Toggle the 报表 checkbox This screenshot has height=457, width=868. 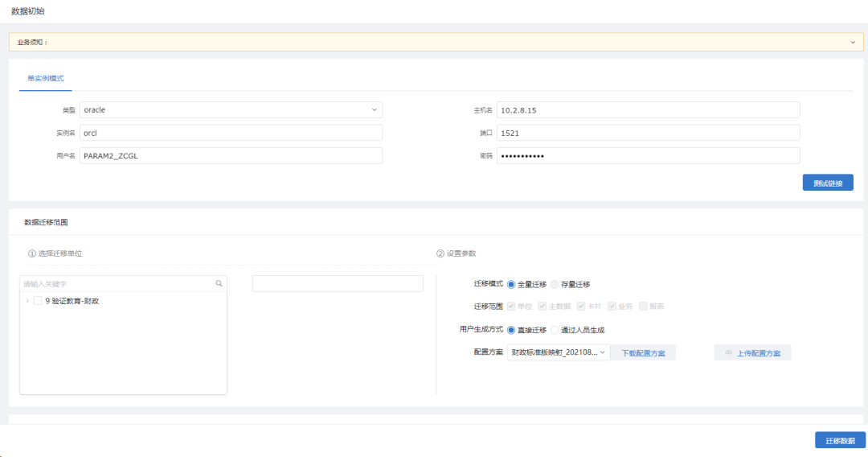(x=643, y=307)
